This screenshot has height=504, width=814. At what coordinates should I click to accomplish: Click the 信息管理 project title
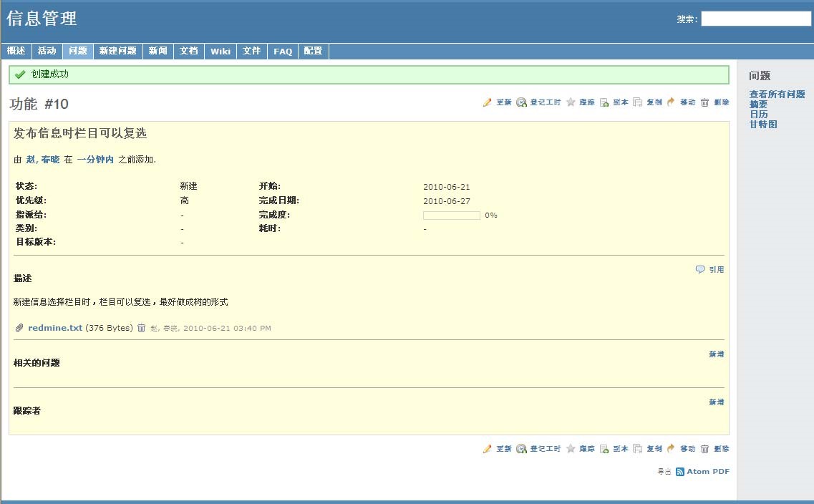tap(42, 19)
